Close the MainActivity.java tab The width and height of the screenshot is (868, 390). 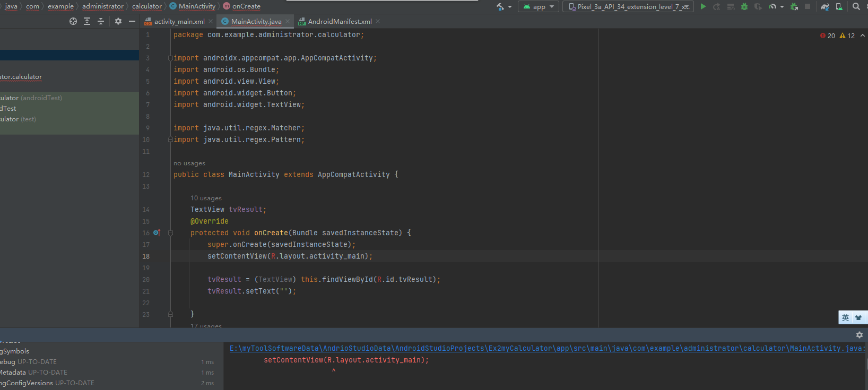[x=288, y=22]
